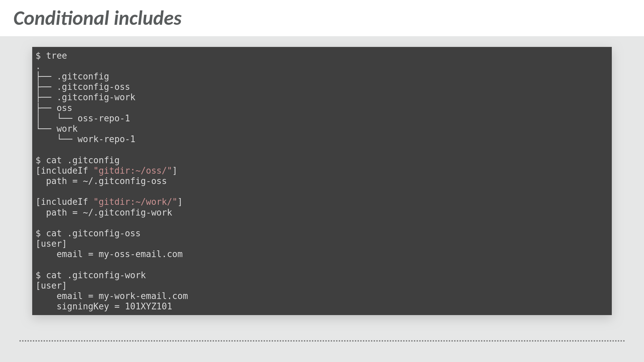This screenshot has height=362, width=644.
Task: Click the '$ tree' command line
Action: coord(51,56)
